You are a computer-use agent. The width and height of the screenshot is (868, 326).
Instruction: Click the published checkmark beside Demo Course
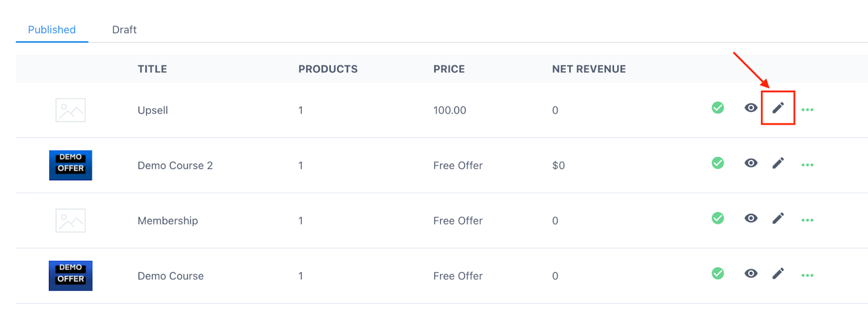pos(717,274)
